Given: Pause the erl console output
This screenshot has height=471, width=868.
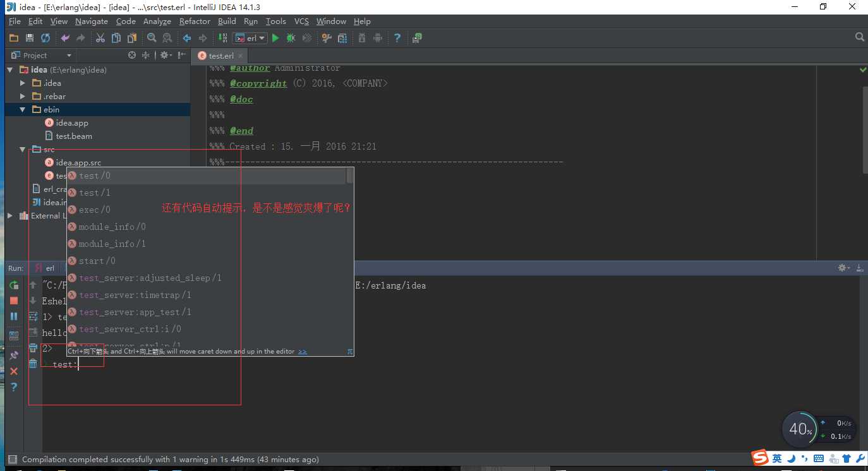Looking at the screenshot, I should coord(14,316).
